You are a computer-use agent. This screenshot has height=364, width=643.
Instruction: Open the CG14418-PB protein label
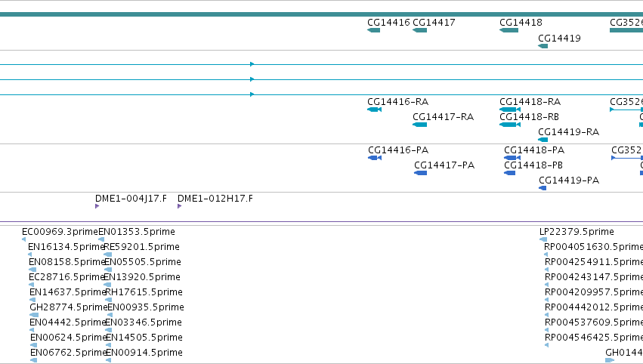pos(533,165)
